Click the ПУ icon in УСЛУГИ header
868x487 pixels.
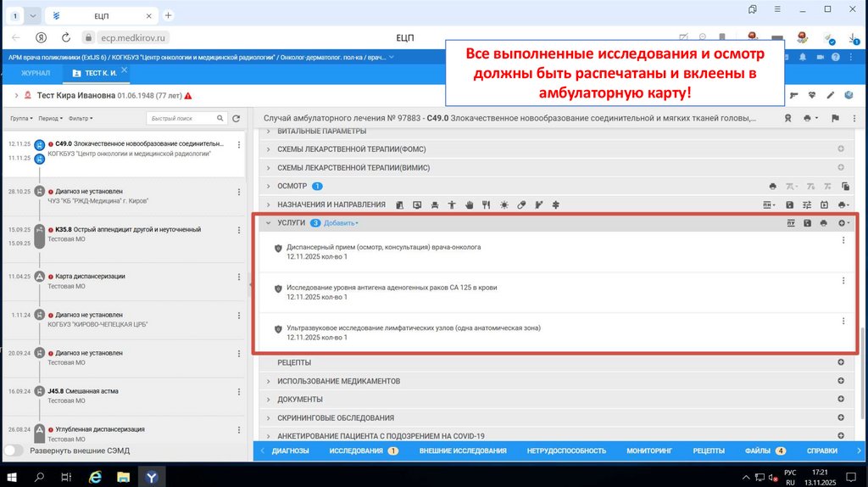coord(791,223)
